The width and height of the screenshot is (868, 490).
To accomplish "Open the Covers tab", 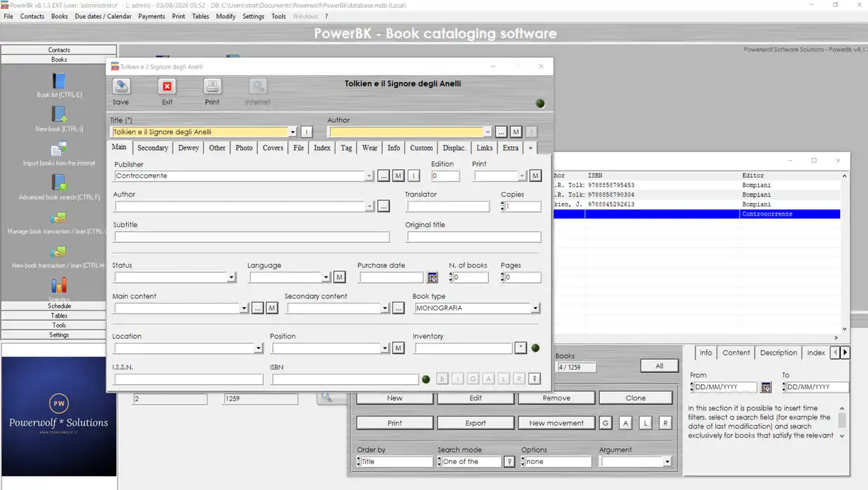I will (x=273, y=148).
